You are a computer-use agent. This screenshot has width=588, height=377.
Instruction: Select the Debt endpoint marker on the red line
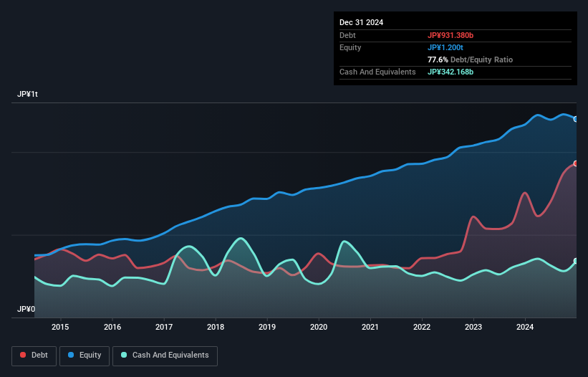coord(576,163)
